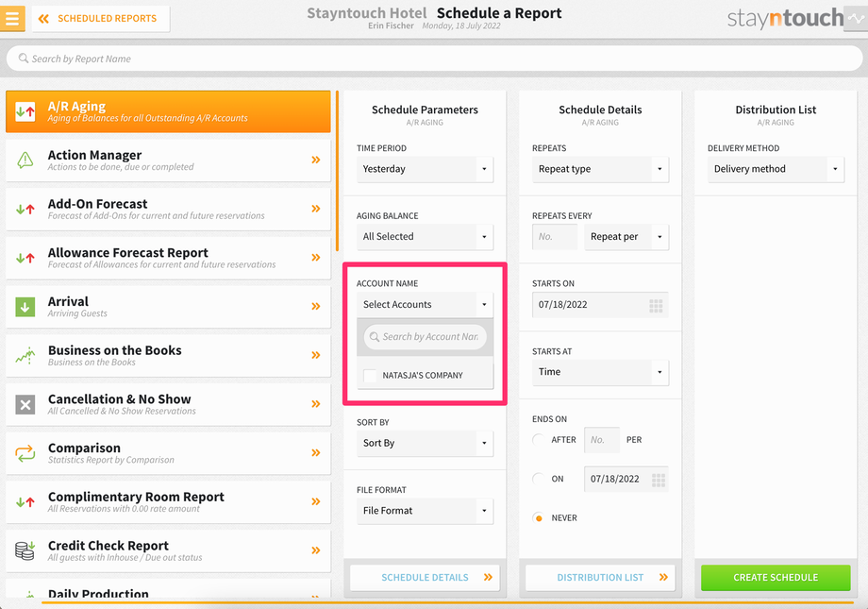868x609 pixels.
Task: Select the Ends On AFTER radio button
Action: 538,440
